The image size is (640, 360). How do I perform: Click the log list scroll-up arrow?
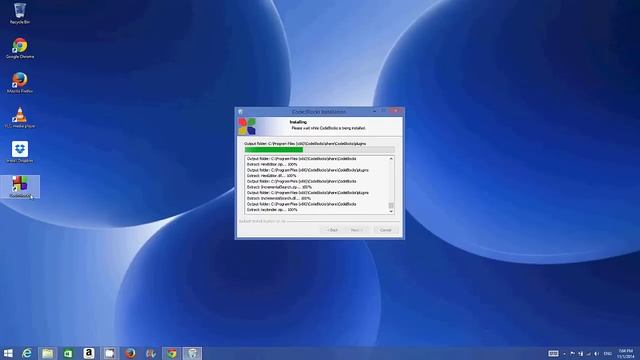click(x=391, y=158)
